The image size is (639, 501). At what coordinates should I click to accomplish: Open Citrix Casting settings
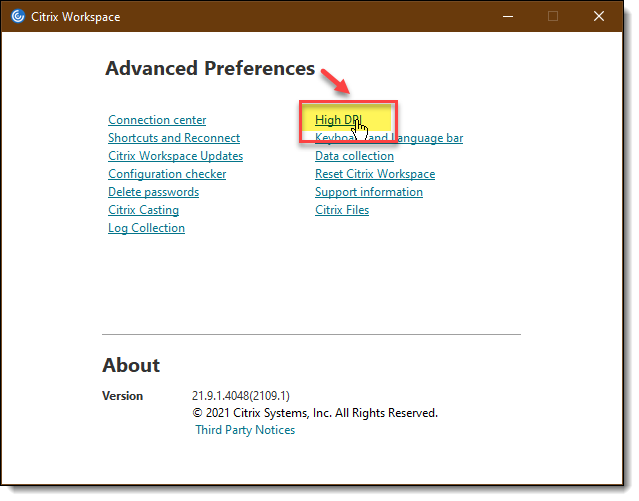point(143,210)
